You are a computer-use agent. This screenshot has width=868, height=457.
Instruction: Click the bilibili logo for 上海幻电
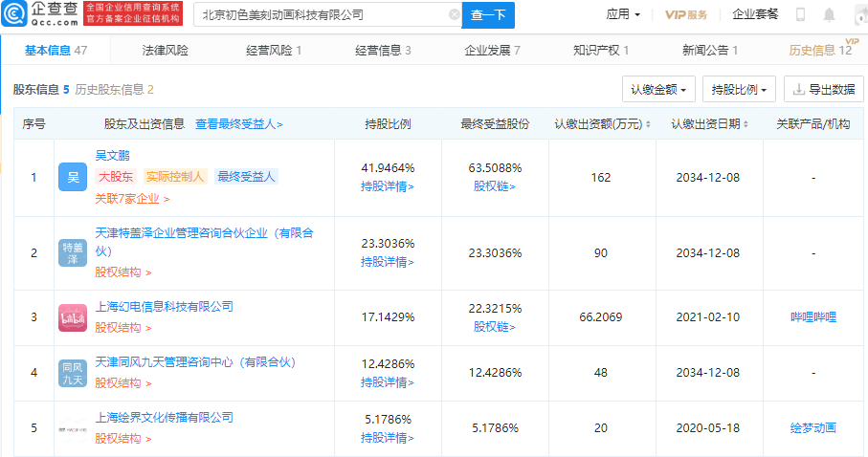point(73,317)
